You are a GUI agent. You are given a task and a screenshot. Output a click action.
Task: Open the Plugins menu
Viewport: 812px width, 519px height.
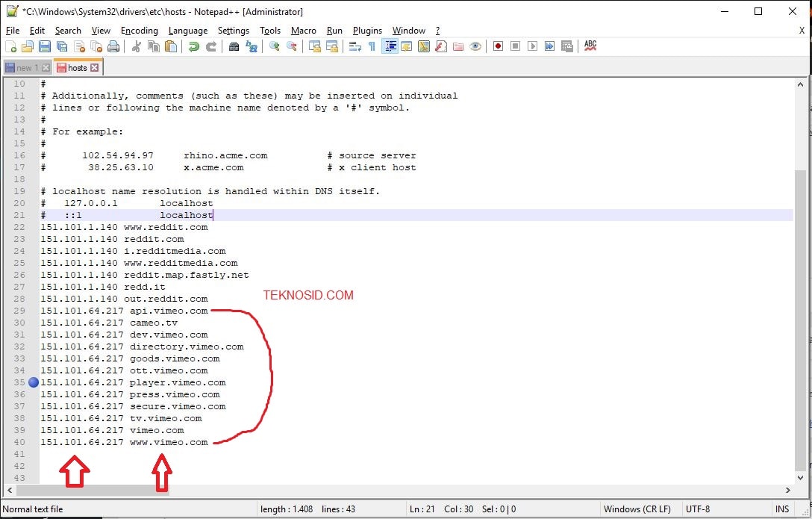(x=367, y=31)
